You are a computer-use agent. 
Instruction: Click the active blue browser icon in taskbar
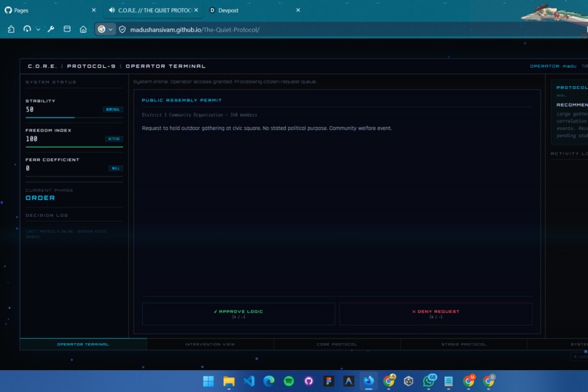(x=368, y=381)
